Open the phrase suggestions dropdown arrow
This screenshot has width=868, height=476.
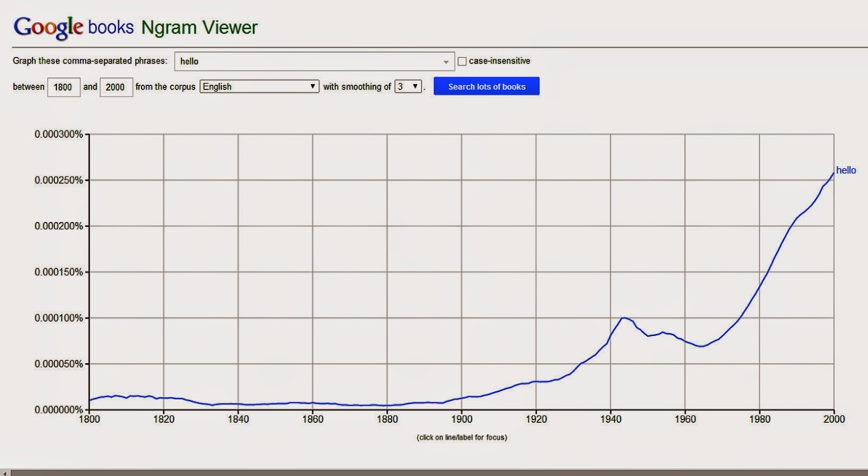pos(446,62)
